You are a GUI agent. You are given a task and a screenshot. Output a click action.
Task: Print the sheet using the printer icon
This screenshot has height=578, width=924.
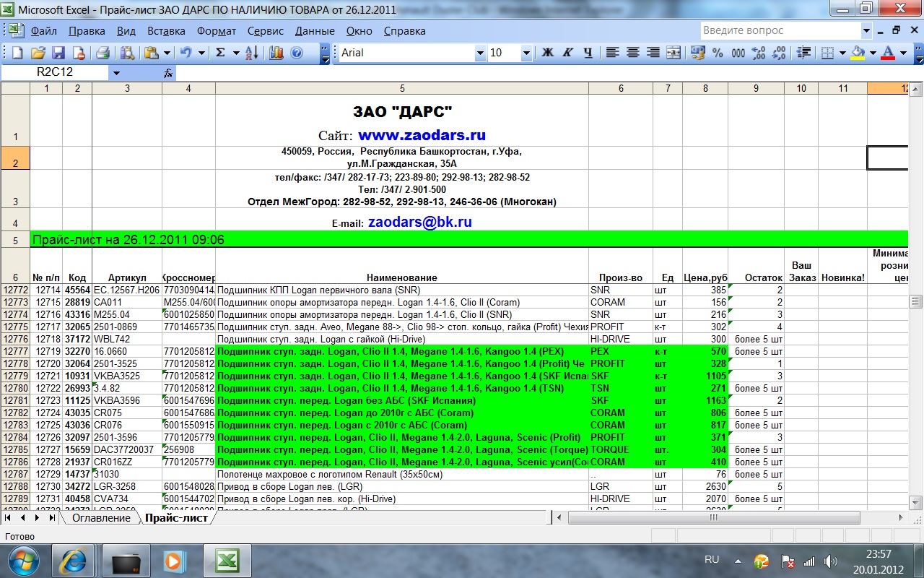click(103, 53)
